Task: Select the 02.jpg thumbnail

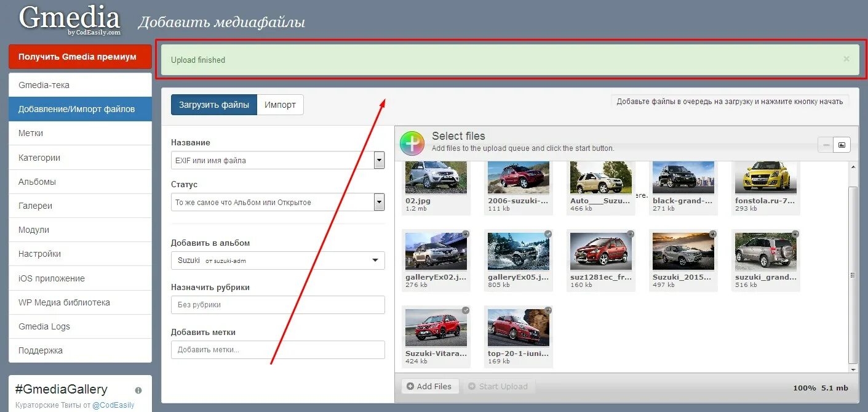Action: coord(436,178)
